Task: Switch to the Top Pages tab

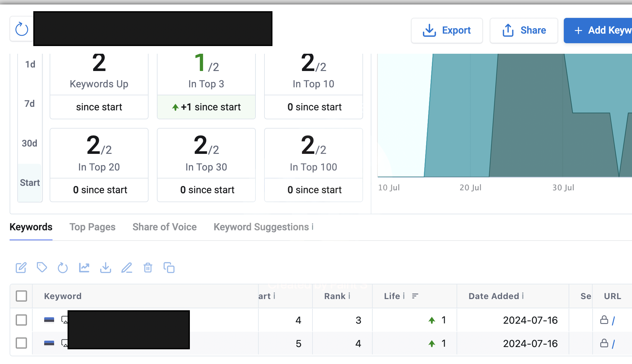Action: [x=93, y=227]
